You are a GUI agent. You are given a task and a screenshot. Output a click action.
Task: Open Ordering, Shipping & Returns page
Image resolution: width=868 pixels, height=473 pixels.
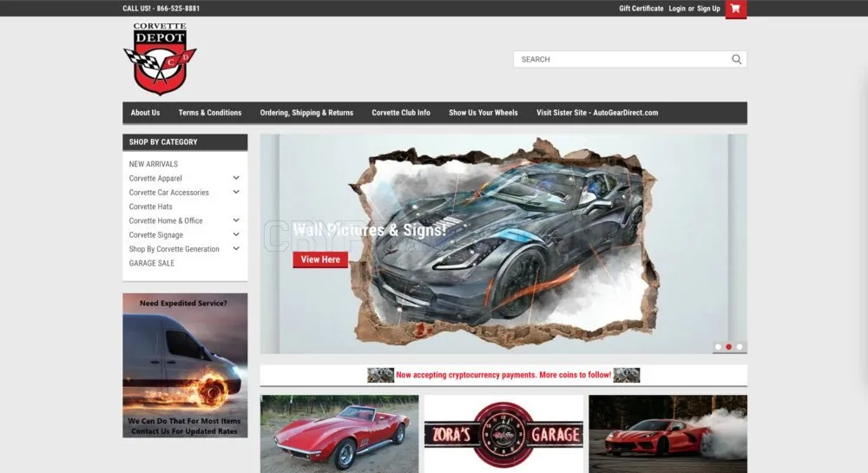pyautogui.click(x=306, y=113)
